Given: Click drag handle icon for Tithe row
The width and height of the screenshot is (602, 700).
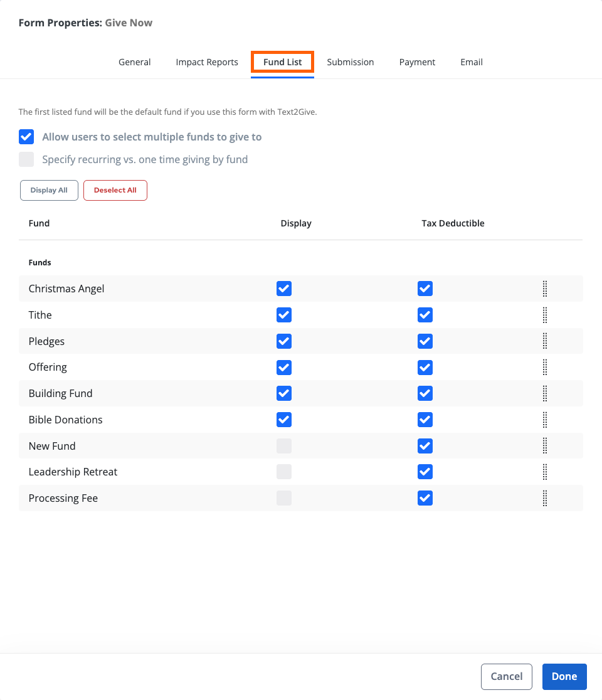Looking at the screenshot, I should [x=544, y=315].
